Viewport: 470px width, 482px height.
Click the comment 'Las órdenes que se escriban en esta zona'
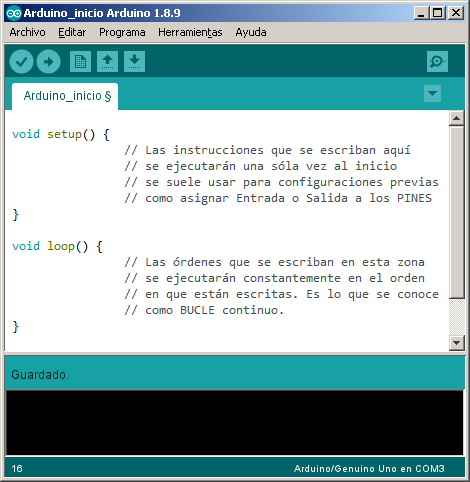[x=274, y=262]
